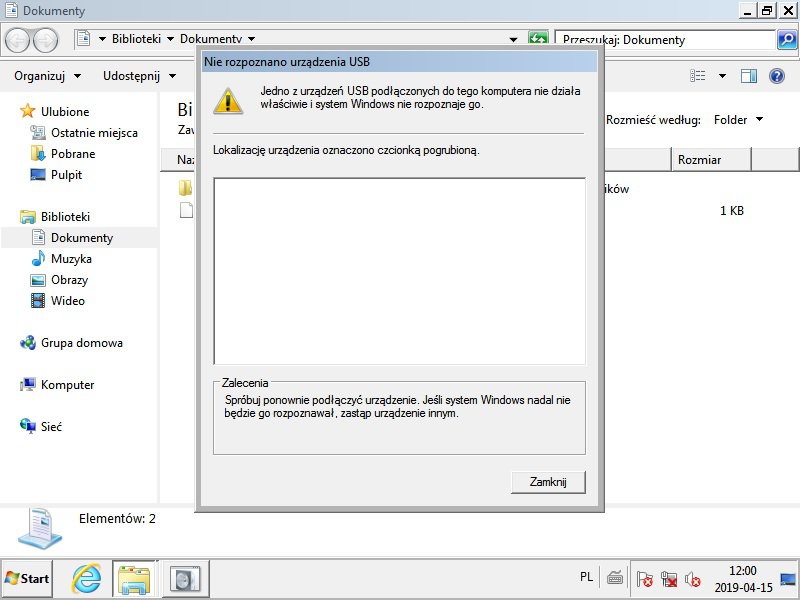This screenshot has height=600, width=800.
Task: Expand the arrow before Biblioteki in the address bar
Action: pos(102,39)
